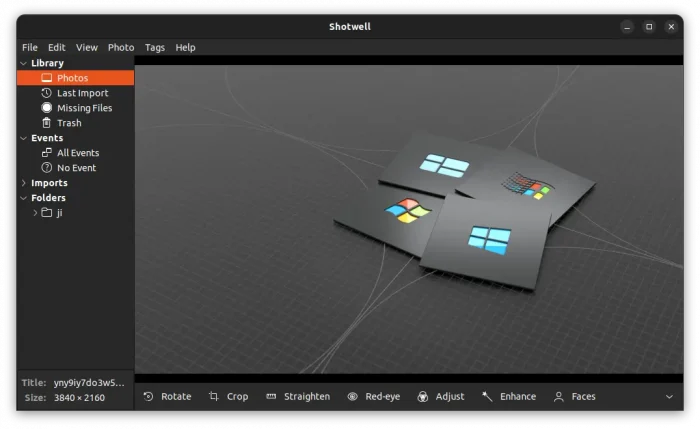The height and width of the screenshot is (429, 700).
Task: Expand the ji folder
Action: click(x=35, y=213)
